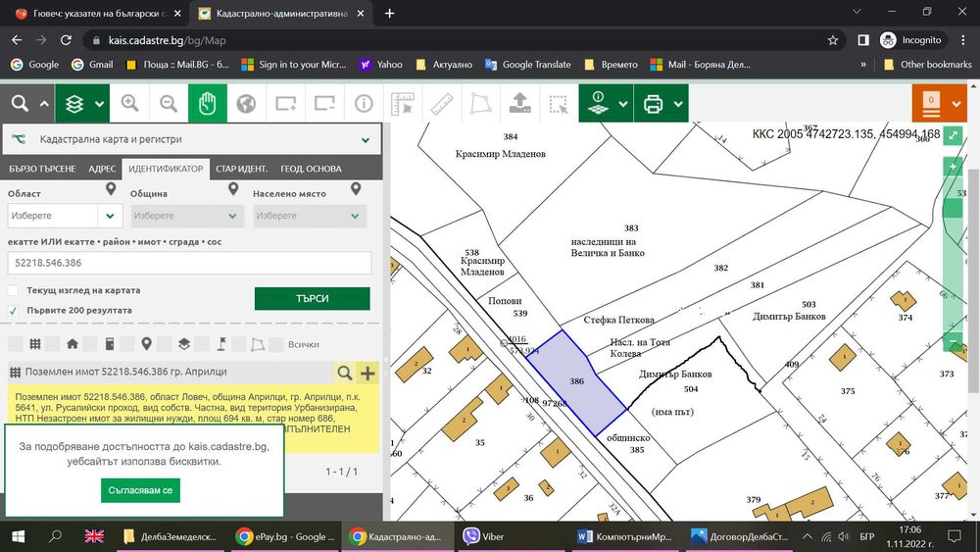Click the zoom in magnifier tool
This screenshot has height=552, width=980.
tap(129, 104)
